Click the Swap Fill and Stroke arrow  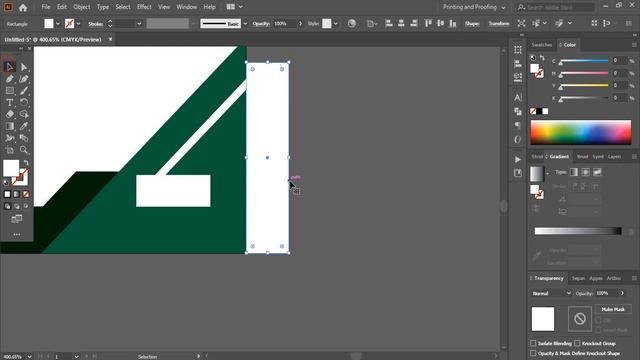pos(26,163)
